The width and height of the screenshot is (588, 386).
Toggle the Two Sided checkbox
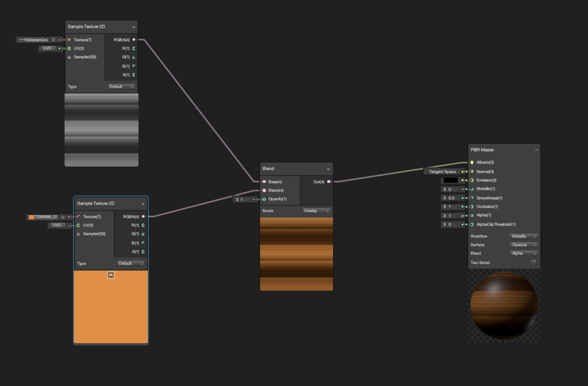point(533,262)
